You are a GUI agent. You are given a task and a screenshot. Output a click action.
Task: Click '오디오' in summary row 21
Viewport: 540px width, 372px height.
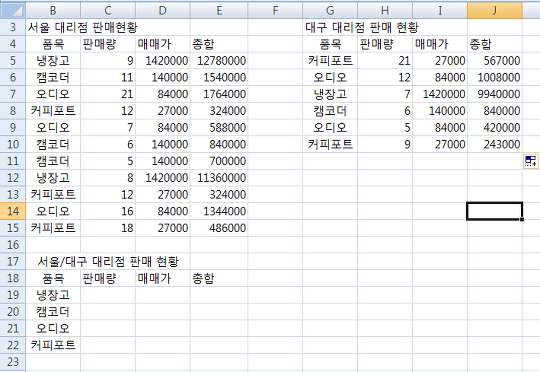tap(53, 328)
